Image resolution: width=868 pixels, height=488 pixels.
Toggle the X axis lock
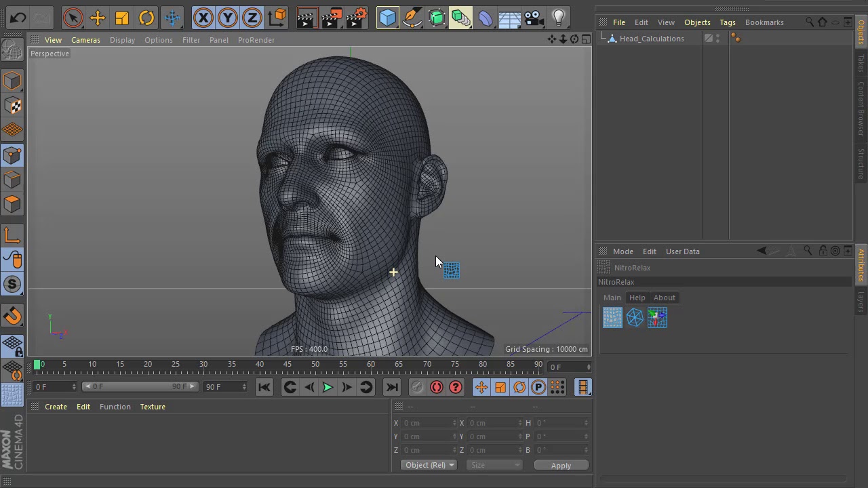203,18
